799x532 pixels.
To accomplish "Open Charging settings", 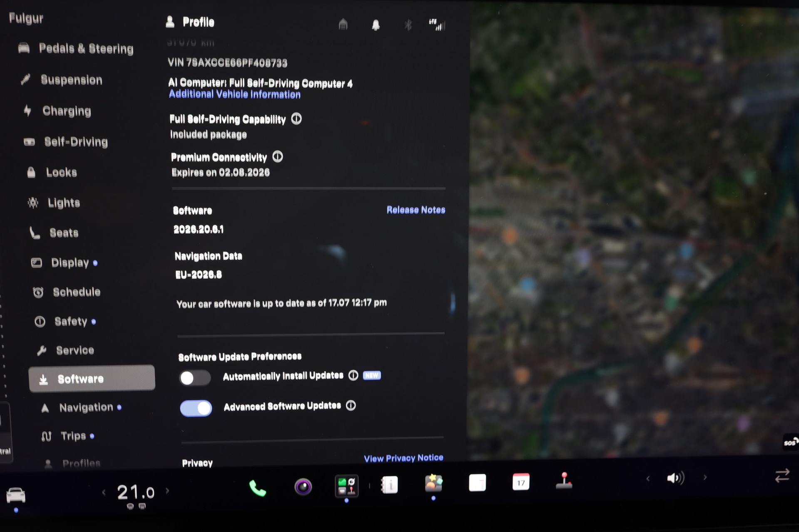I will click(x=57, y=111).
